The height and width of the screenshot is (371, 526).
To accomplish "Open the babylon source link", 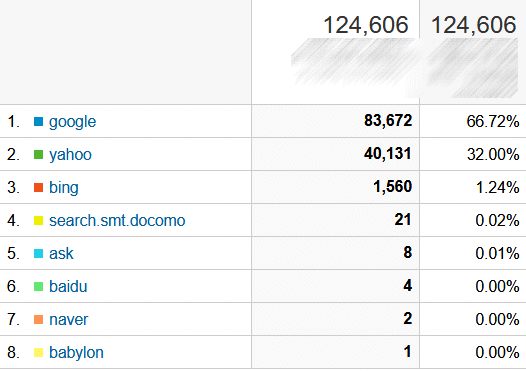I will pyautogui.click(x=76, y=353).
